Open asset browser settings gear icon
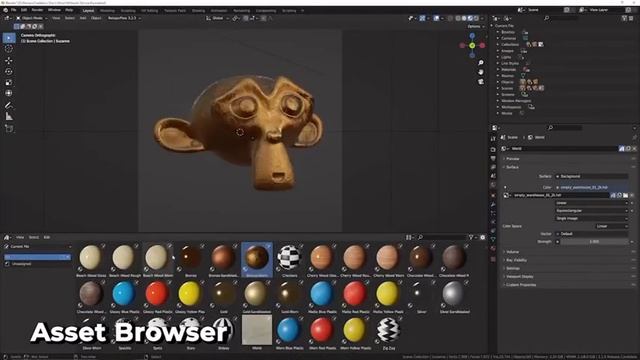Viewport: 640px width, 360px height. [x=482, y=237]
